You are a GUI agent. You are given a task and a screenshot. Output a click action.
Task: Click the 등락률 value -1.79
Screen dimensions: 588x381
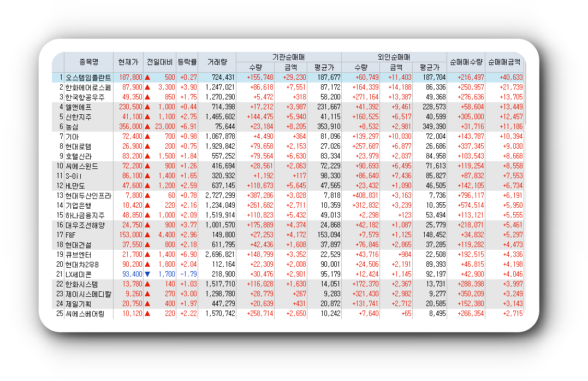188,274
